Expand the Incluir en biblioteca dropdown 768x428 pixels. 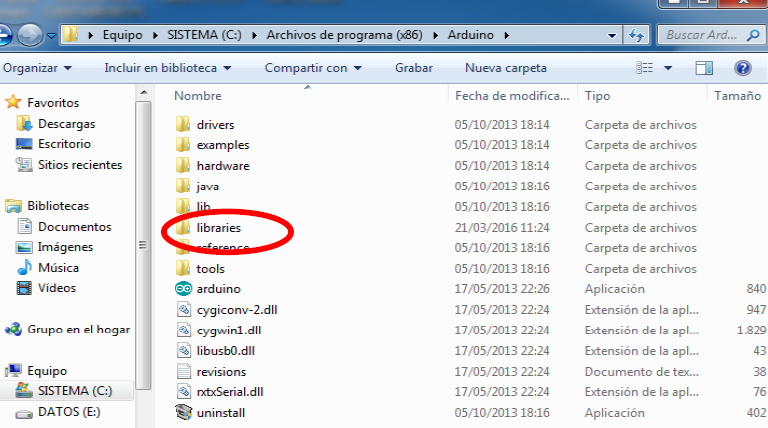click(x=167, y=69)
